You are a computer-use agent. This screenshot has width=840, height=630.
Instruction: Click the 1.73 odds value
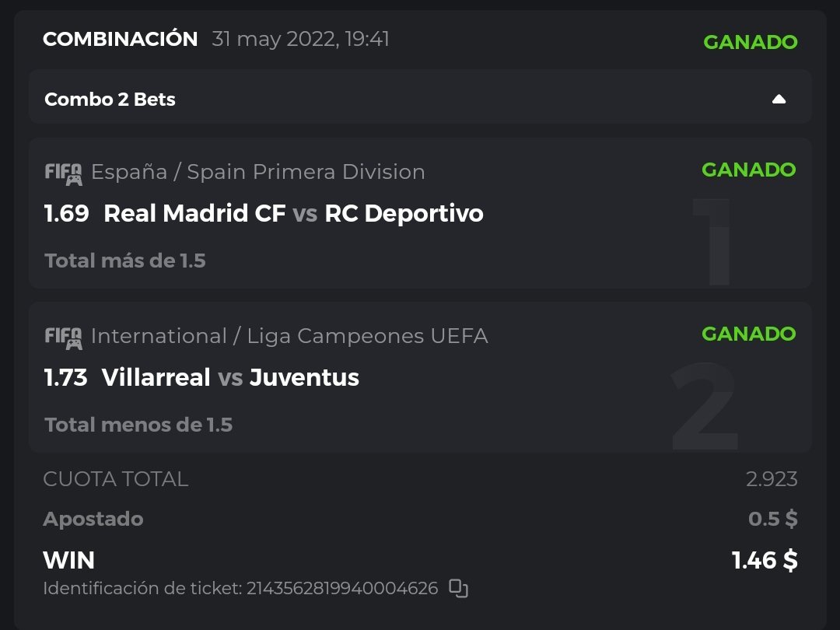pos(66,378)
